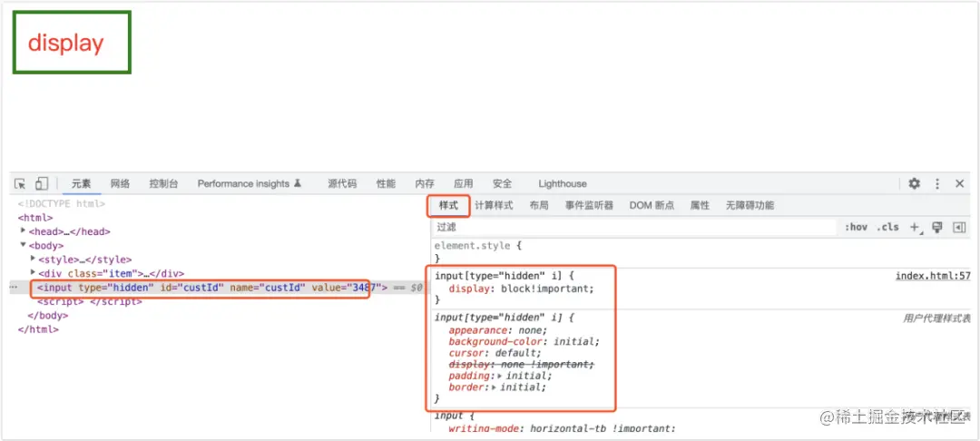Open the 内存 tab
Screen dimensions: 980x441
(425, 183)
